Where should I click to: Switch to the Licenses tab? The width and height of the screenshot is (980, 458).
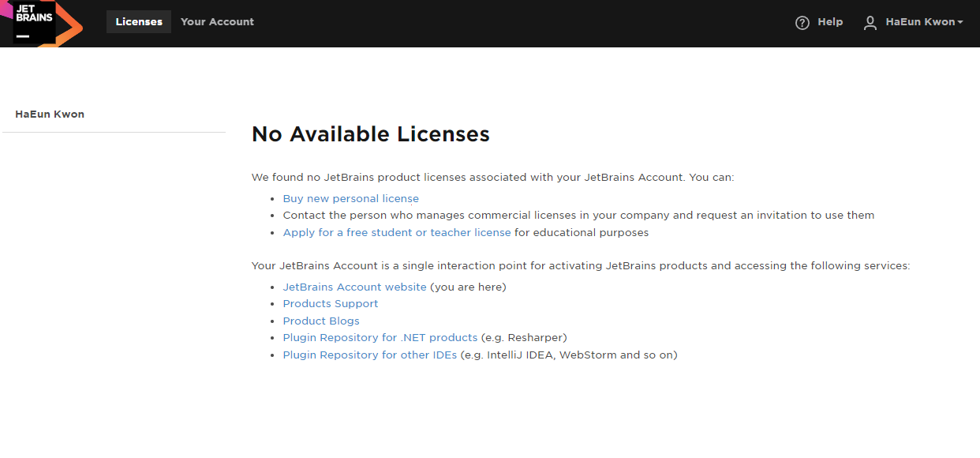point(139,22)
